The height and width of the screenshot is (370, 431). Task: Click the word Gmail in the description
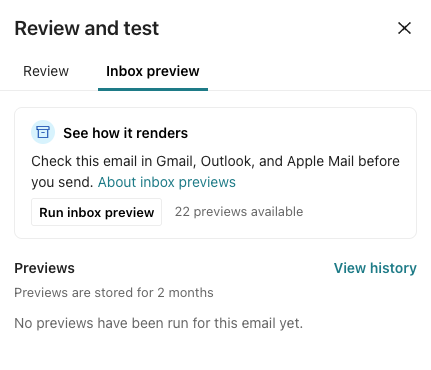coord(176,161)
